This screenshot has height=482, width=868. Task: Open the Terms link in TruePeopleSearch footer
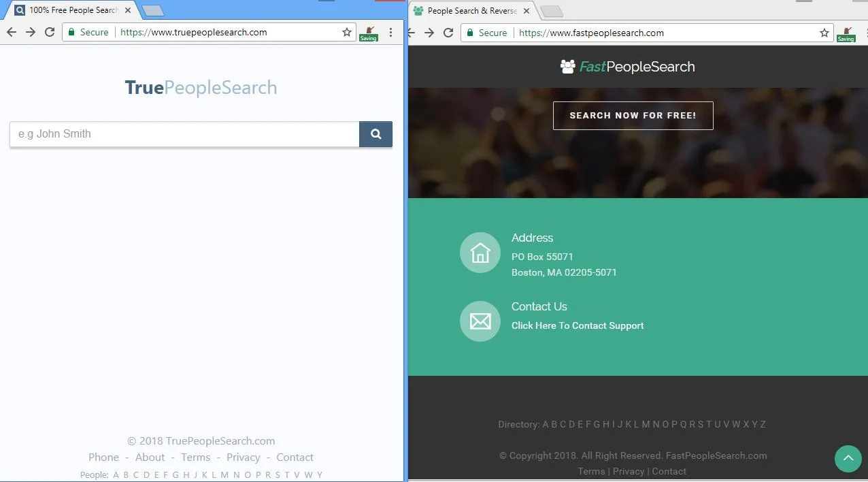click(195, 457)
